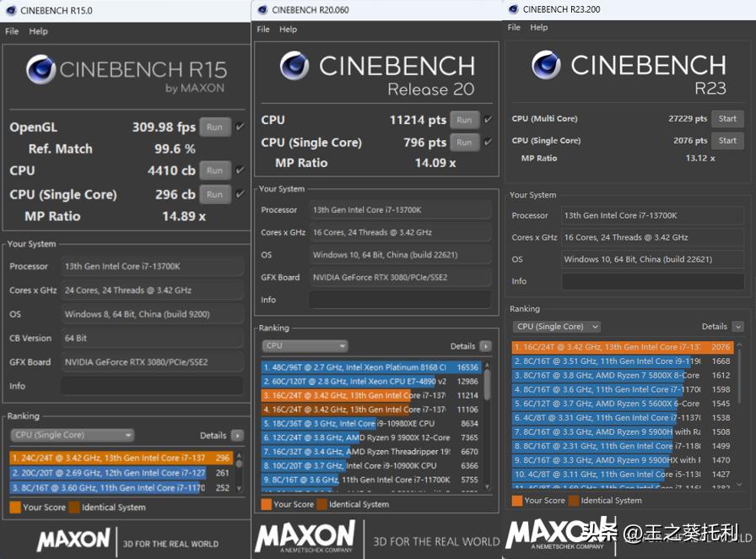The width and height of the screenshot is (756, 559).
Task: Click the R20 Info text field
Action: pos(399,300)
